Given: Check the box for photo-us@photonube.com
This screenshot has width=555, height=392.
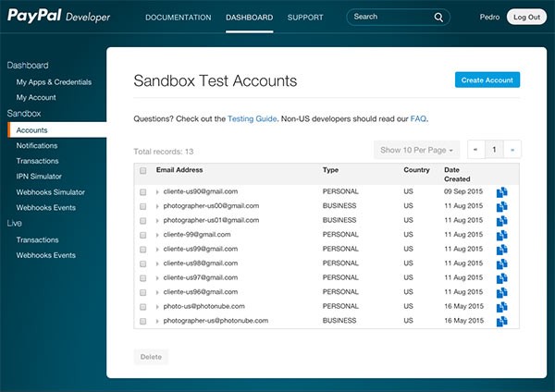Looking at the screenshot, I should (x=143, y=307).
